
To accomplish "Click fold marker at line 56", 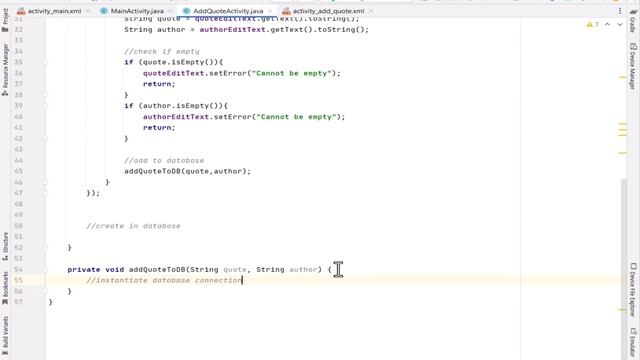I will (45, 291).
